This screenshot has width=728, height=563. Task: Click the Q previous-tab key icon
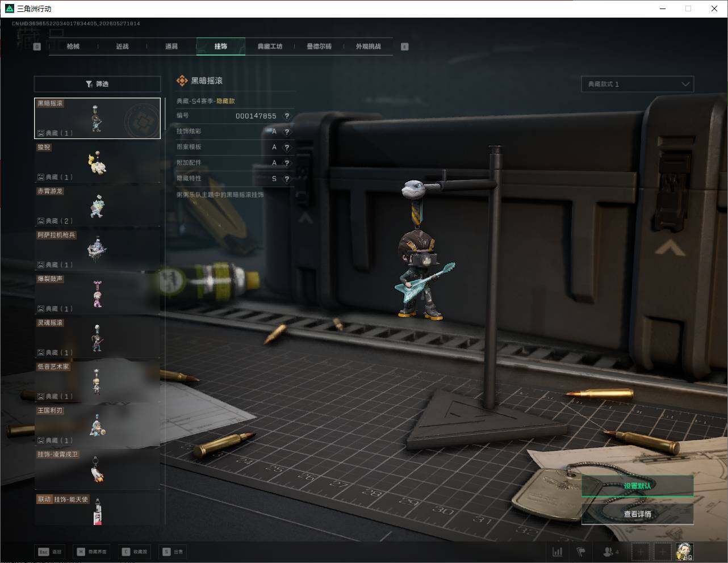click(37, 47)
